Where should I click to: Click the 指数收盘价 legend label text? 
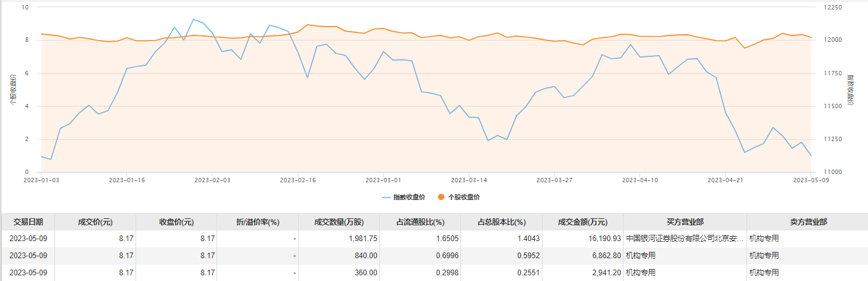click(409, 197)
